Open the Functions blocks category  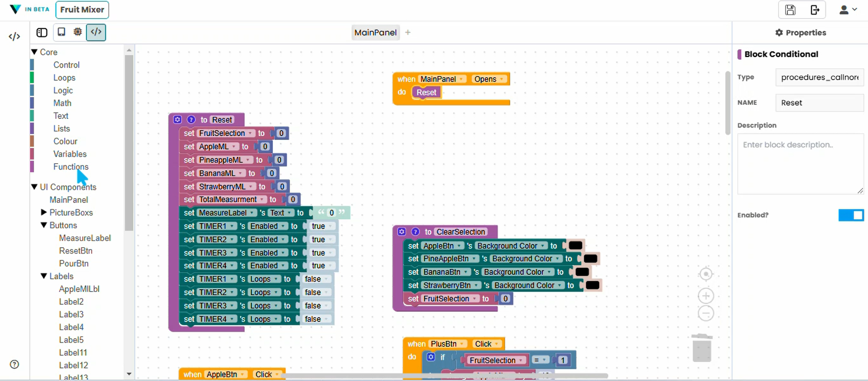pyautogui.click(x=71, y=166)
